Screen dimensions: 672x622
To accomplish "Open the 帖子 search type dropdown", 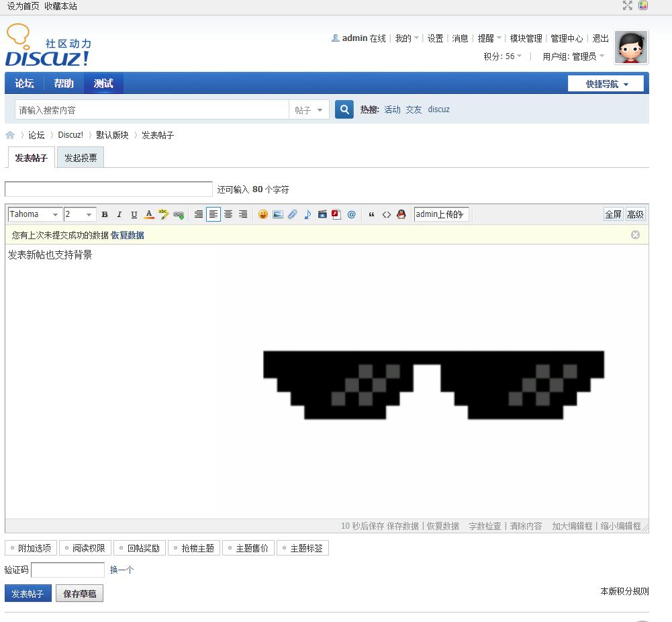I will click(x=309, y=109).
